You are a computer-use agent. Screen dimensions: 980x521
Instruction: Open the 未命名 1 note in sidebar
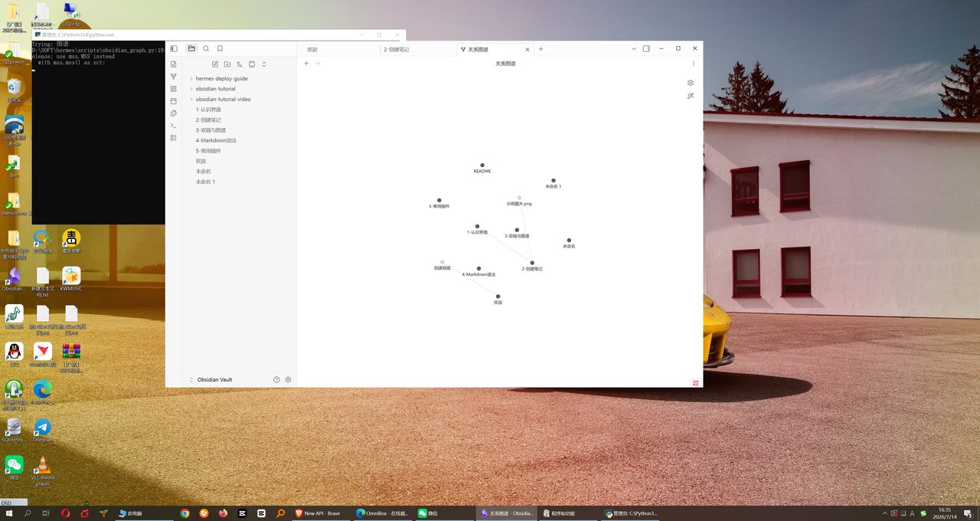[205, 182]
